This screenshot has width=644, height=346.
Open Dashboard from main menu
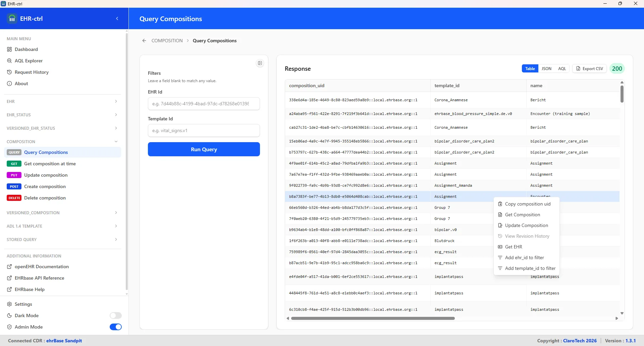pos(26,49)
